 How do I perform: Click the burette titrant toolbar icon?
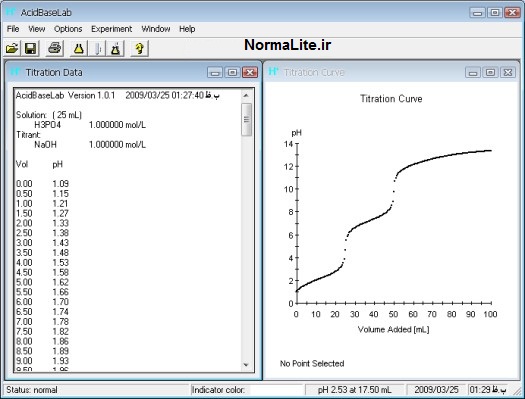[98, 49]
